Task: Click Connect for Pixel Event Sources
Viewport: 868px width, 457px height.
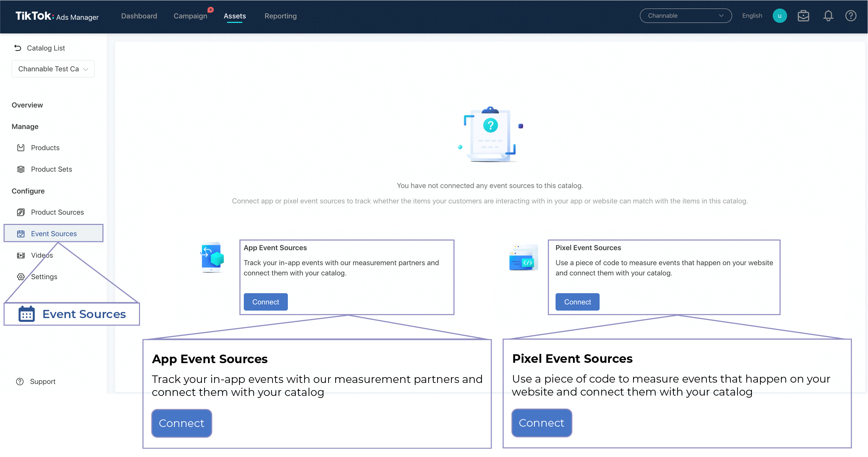Action: click(x=577, y=301)
